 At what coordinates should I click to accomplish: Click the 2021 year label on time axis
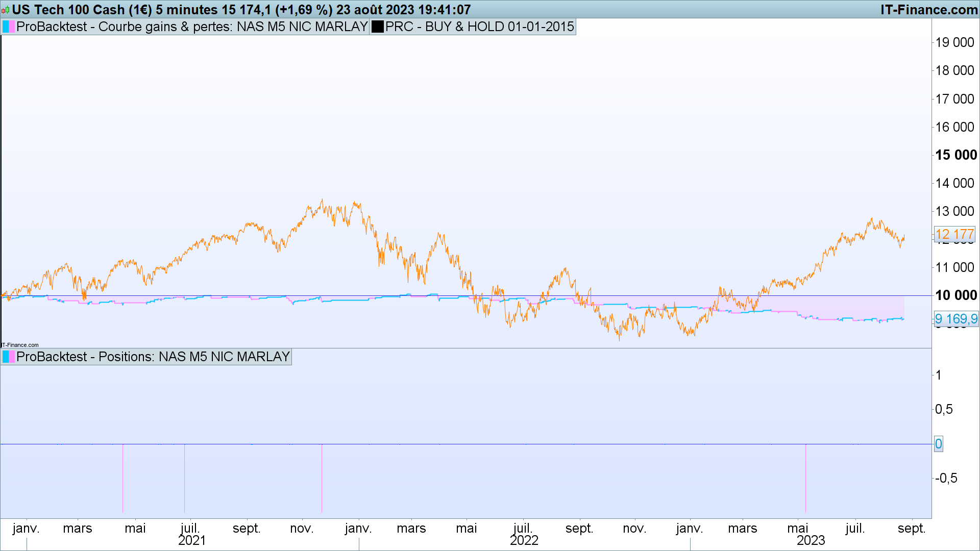click(x=192, y=541)
